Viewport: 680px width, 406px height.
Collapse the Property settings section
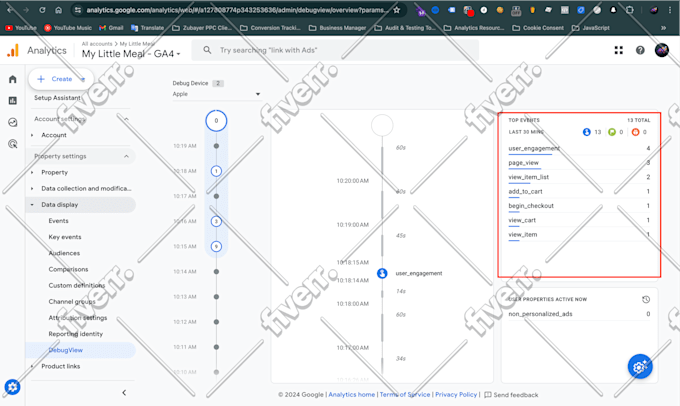pyautogui.click(x=126, y=156)
